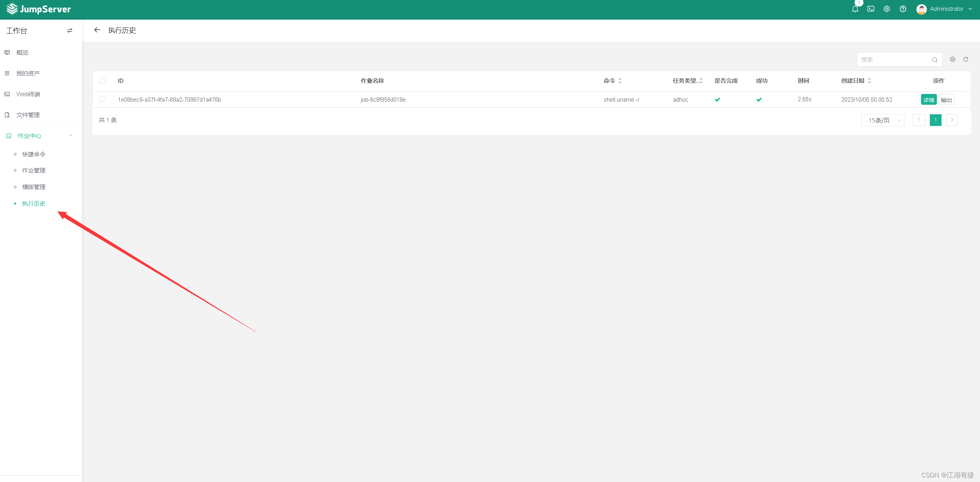
Task: Click the table column settings gear icon
Action: [952, 59]
